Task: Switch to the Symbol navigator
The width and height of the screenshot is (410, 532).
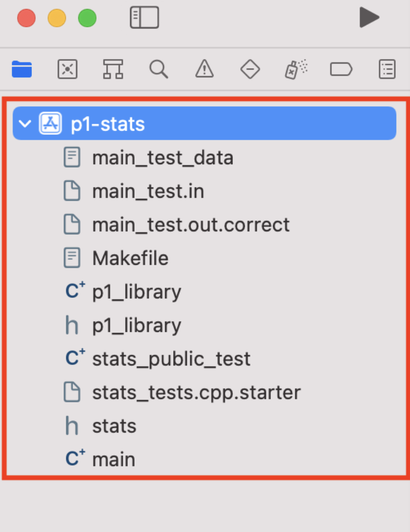Action: (112, 69)
